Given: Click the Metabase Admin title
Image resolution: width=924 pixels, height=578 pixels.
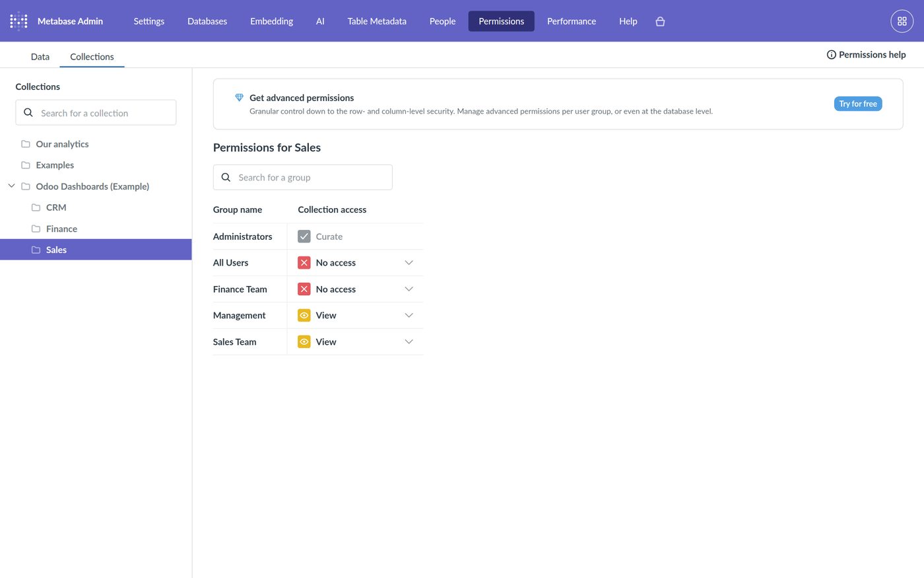Looking at the screenshot, I should click(x=70, y=21).
